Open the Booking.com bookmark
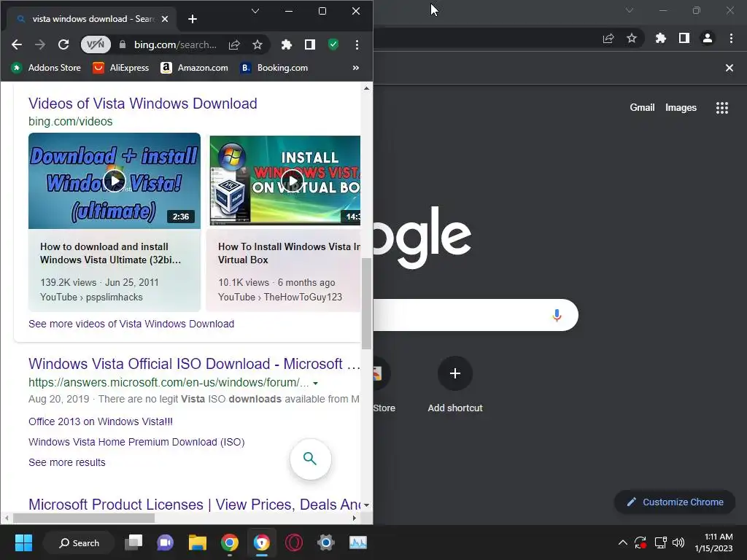 [x=274, y=68]
